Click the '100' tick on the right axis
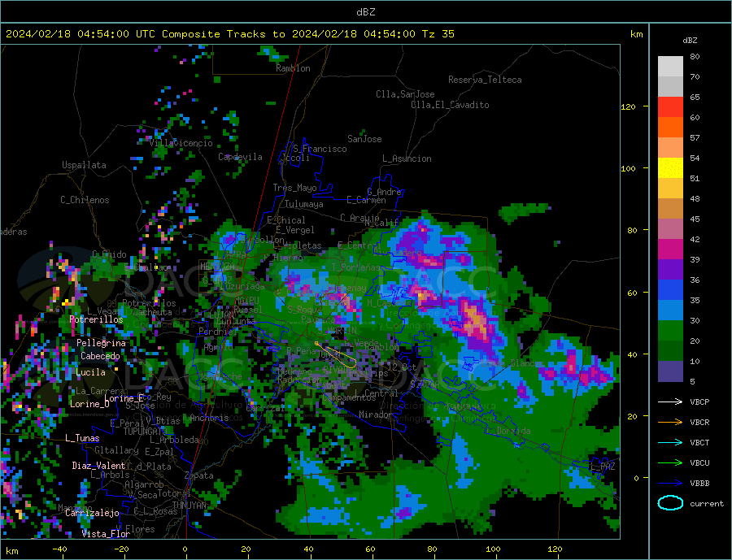This screenshot has height=560, width=732. click(x=628, y=168)
